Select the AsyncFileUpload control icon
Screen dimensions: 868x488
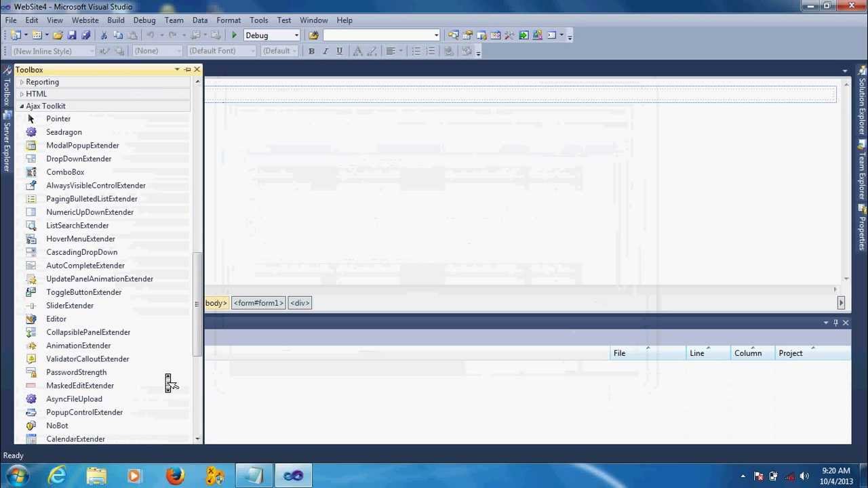31,399
